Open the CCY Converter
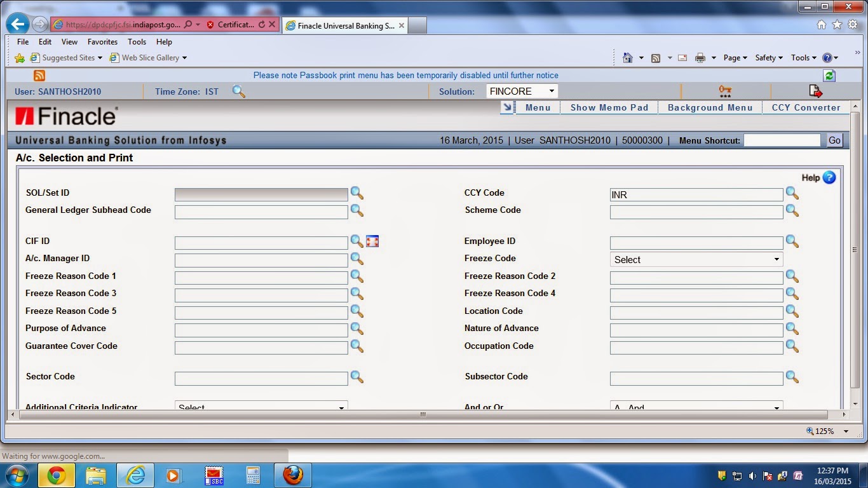This screenshot has width=868, height=488. pos(806,107)
